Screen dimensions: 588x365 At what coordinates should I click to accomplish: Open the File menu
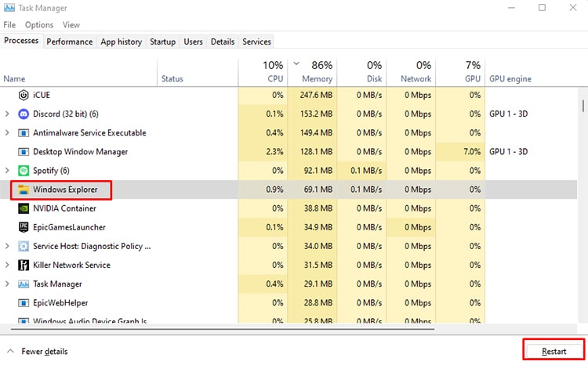(9, 25)
